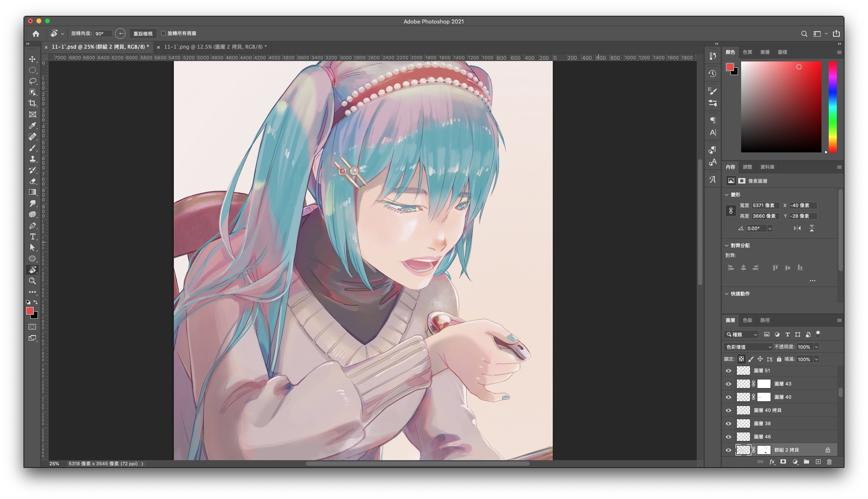The image size is (868, 499).
Task: Select the Gradient tool
Action: tap(32, 192)
